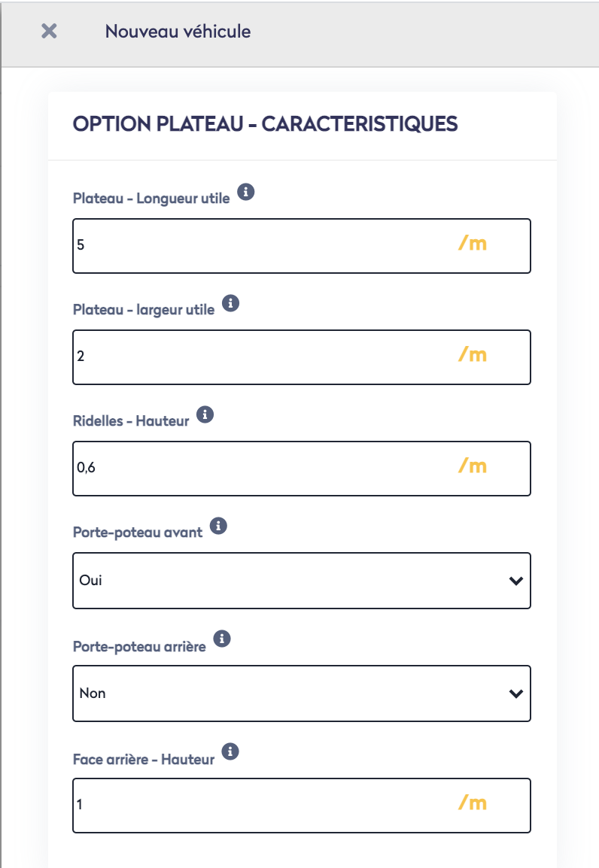Click the /m unit in Ridelles - Hauteur

[x=473, y=467]
